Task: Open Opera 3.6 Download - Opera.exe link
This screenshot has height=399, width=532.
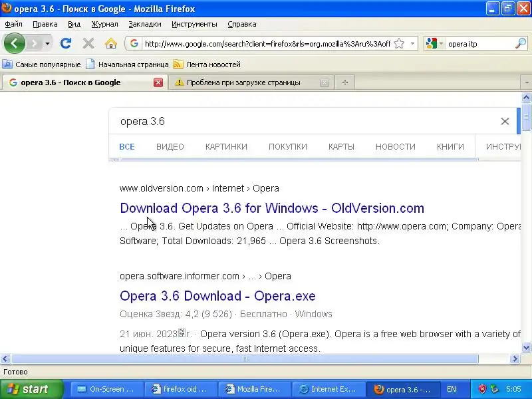Action: click(217, 296)
